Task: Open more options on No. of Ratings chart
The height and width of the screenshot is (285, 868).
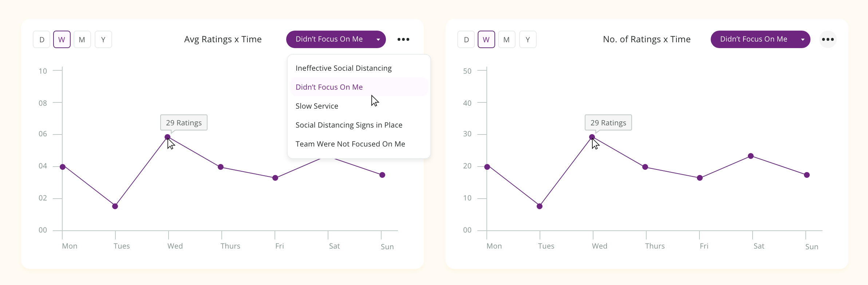Action: coord(828,39)
